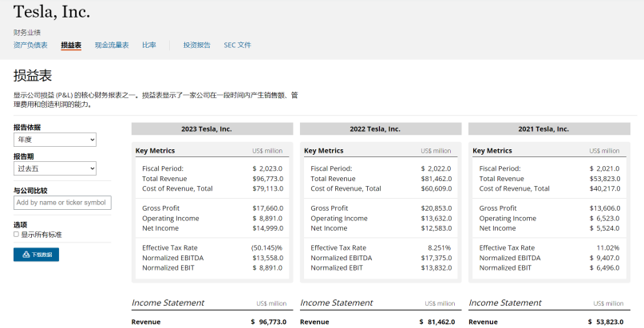This screenshot has width=644, height=328.
Task: Click 2022 Operating Income $13,632.0
Action: [437, 219]
